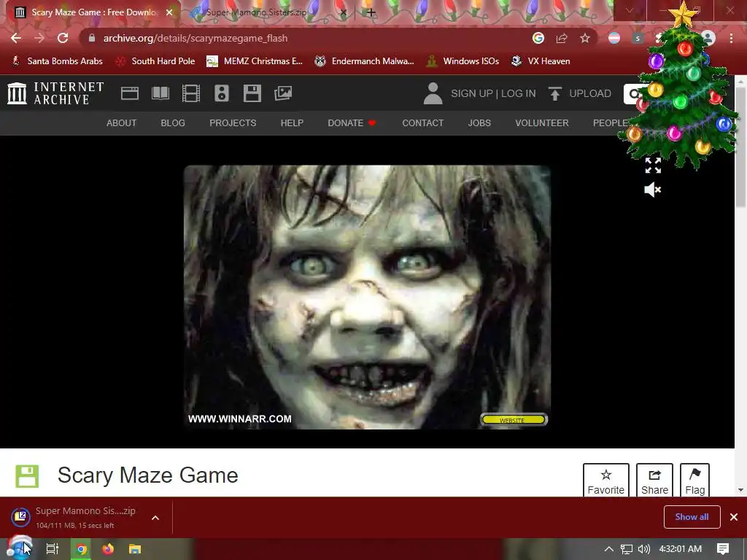Viewport: 747px width, 560px height.
Task: Share this page icon in address bar
Action: tap(562, 38)
